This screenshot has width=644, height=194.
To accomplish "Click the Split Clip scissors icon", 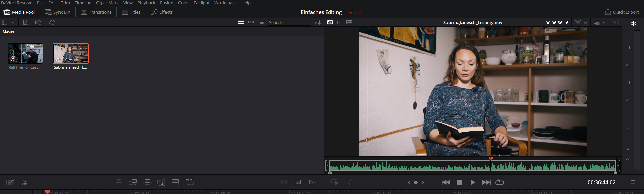I will (x=25, y=182).
